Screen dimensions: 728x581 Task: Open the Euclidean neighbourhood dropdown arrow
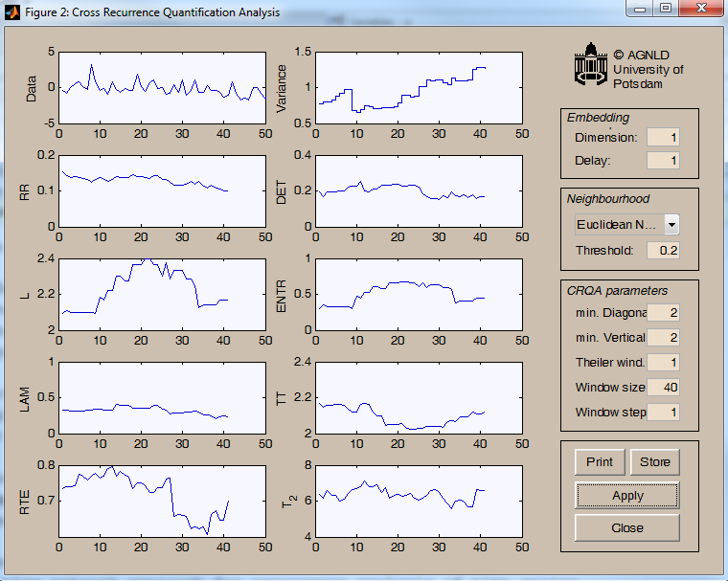coord(671,225)
